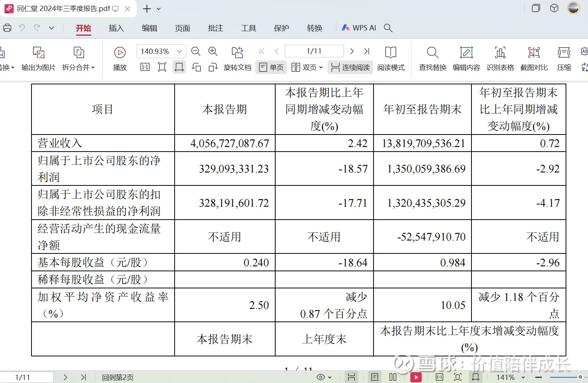Viewport: 588px width, 383px height.
Task: Toggle 单页 single page view
Action: pyautogui.click(x=271, y=67)
